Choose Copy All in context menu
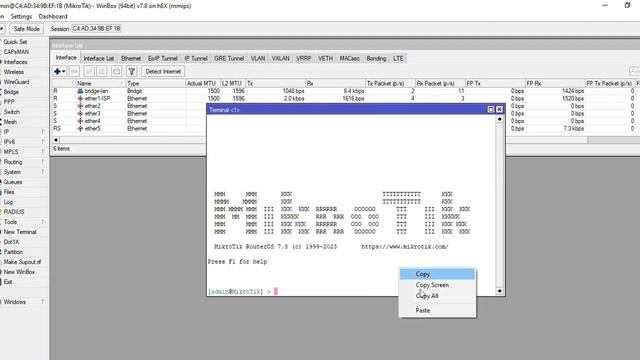Screen dimensions: 640x360 pyautogui.click(x=437, y=296)
